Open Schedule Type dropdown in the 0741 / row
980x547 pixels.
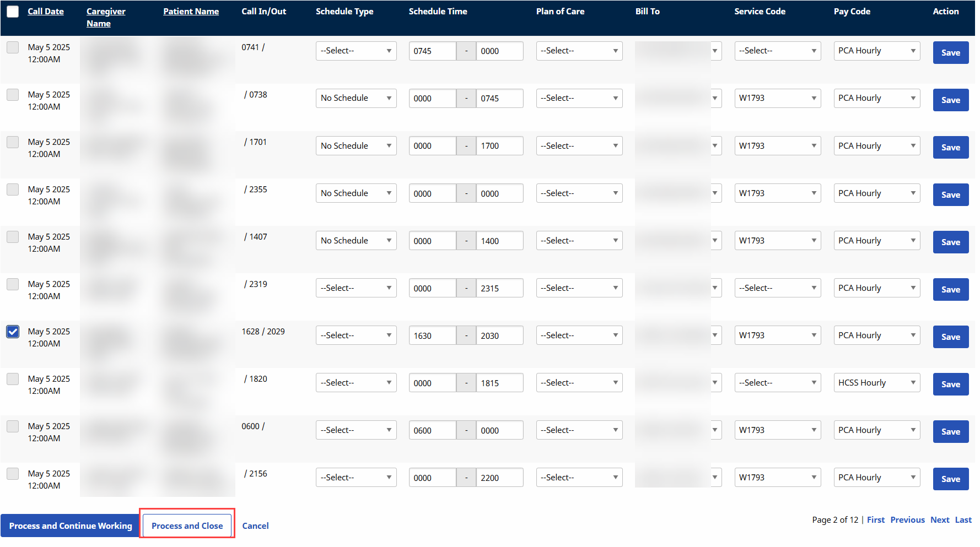(x=356, y=51)
